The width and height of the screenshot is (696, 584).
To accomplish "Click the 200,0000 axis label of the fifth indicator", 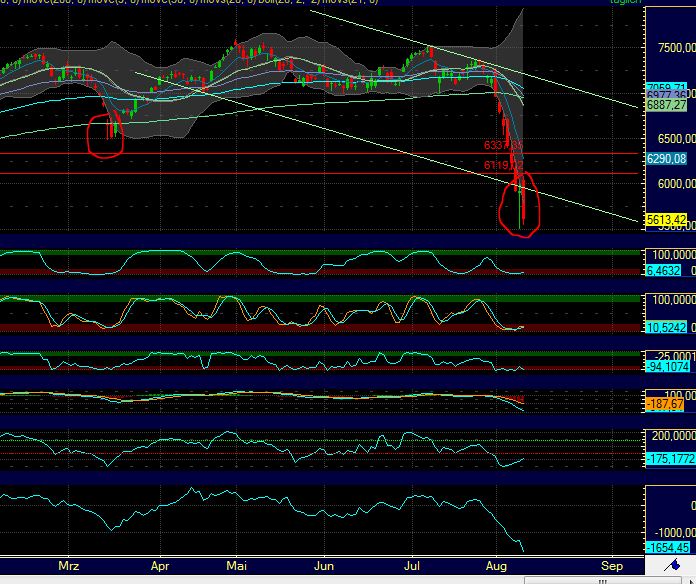I will pyautogui.click(x=673, y=436).
